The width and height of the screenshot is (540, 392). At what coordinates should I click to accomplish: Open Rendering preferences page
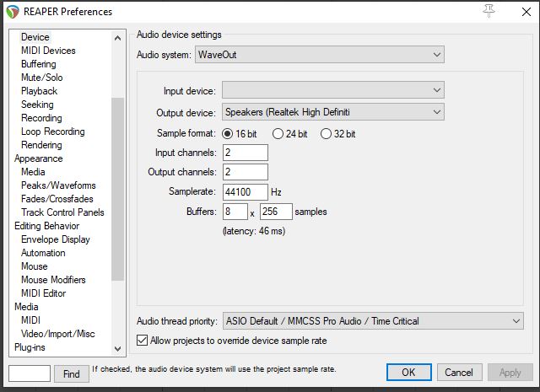click(x=41, y=144)
